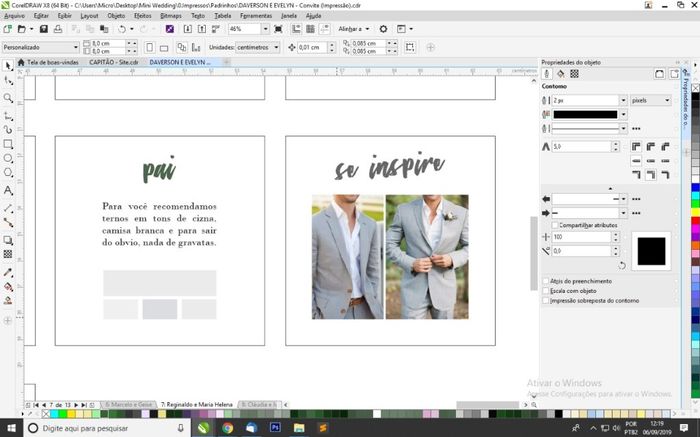
Task: Go to next page in page navigator
Action: [x=76, y=405]
